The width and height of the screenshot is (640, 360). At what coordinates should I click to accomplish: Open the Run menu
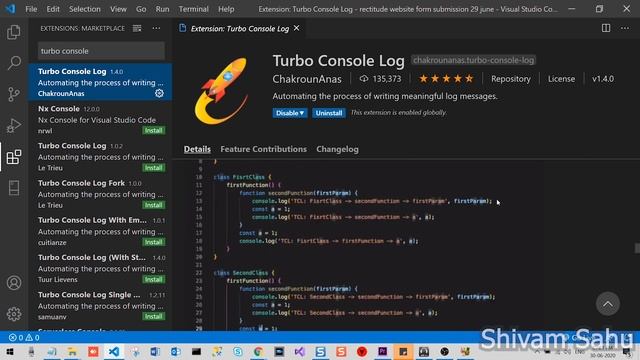click(162, 9)
